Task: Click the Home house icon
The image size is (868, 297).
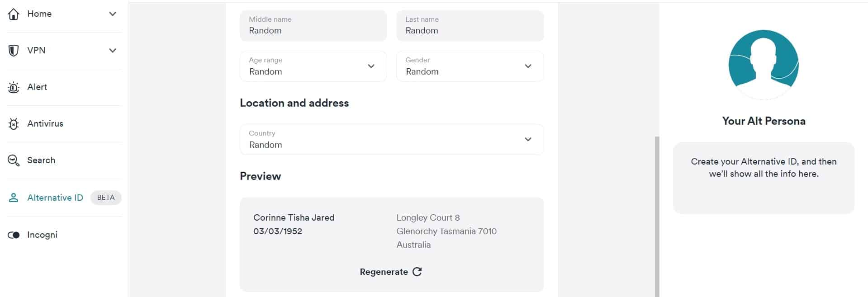Action: pos(14,14)
